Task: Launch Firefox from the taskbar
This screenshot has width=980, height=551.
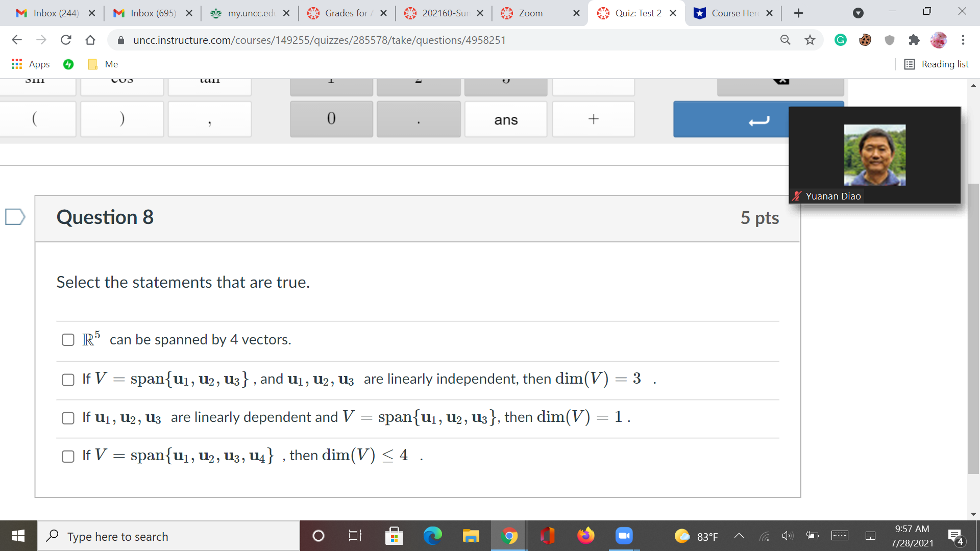Action: click(x=586, y=536)
